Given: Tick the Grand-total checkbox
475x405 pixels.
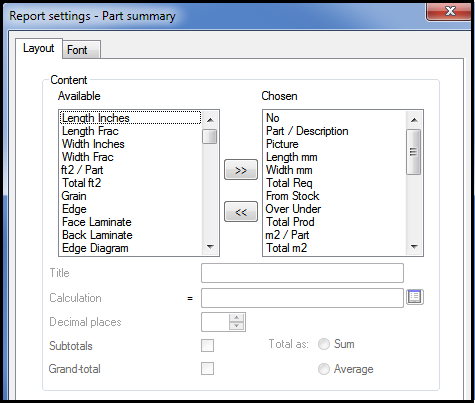Looking at the screenshot, I should [207, 369].
